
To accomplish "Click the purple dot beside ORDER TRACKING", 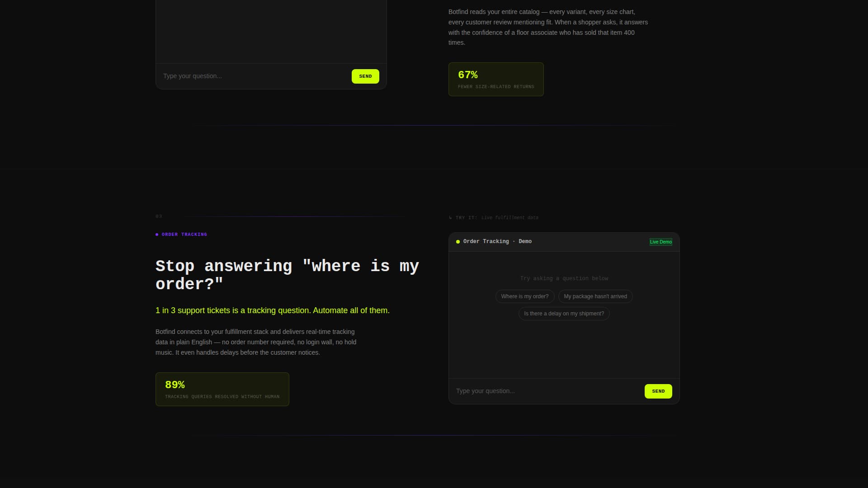I will (x=157, y=235).
